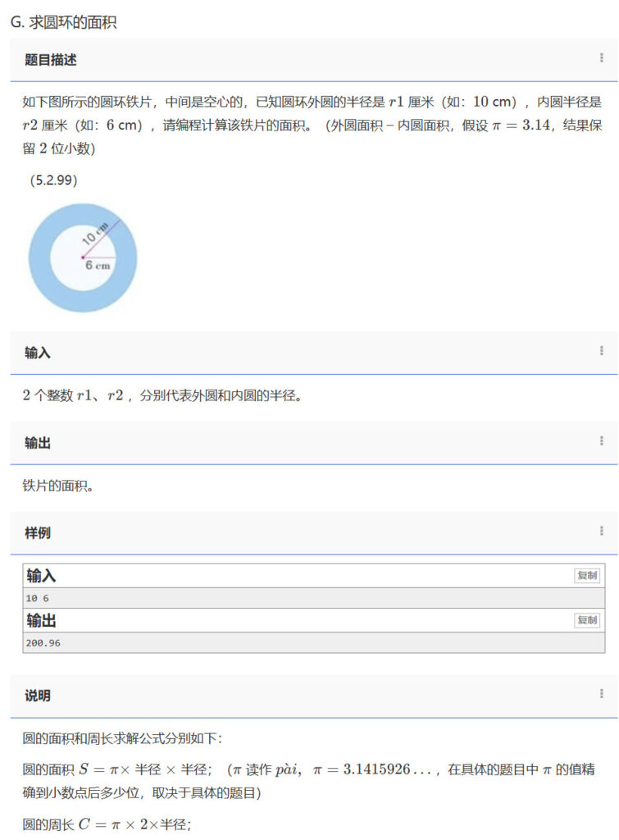This screenshot has width=619, height=840.
Task: Click the sample input text "10 6"
Action: point(38,598)
